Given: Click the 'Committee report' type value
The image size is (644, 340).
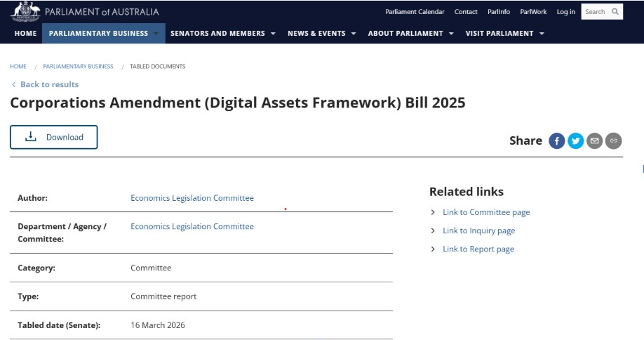Looking at the screenshot, I should coord(163,296).
